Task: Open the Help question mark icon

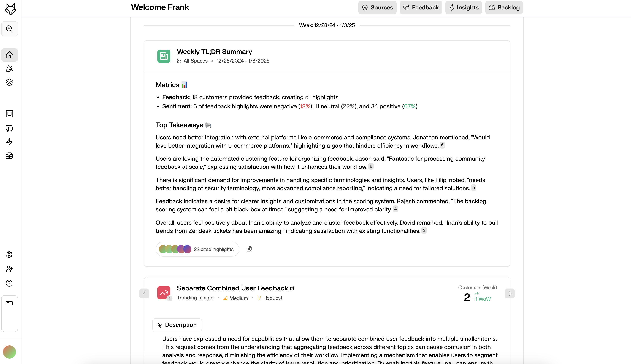Action: tap(9, 283)
